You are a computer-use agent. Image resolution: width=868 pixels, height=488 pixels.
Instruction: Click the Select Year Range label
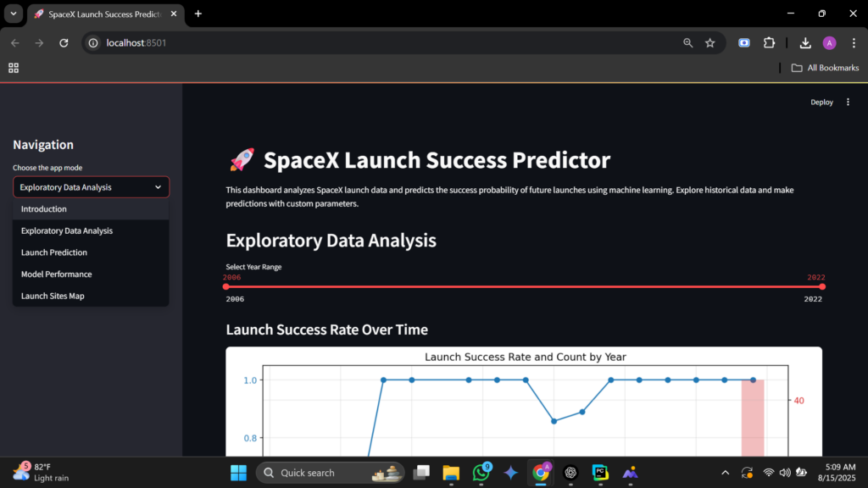pos(253,267)
